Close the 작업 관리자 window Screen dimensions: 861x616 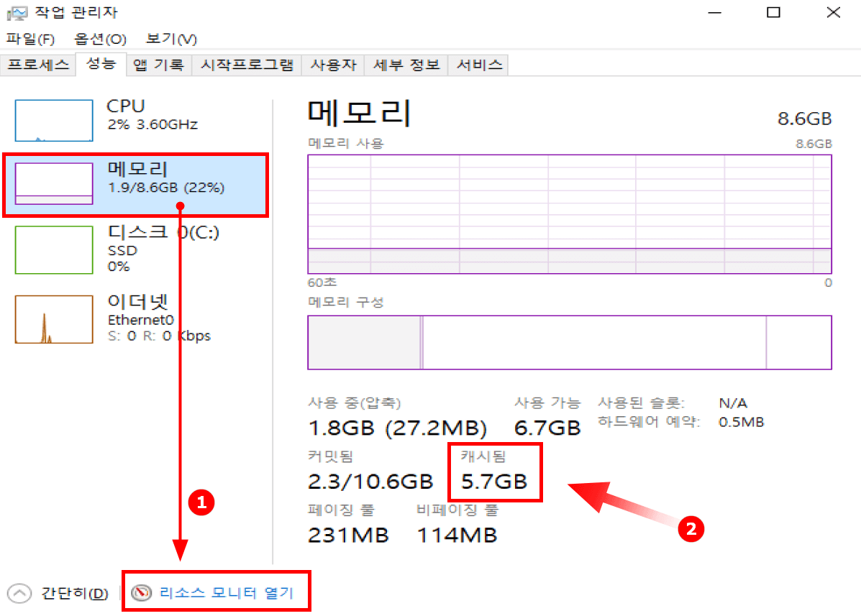[x=833, y=13]
